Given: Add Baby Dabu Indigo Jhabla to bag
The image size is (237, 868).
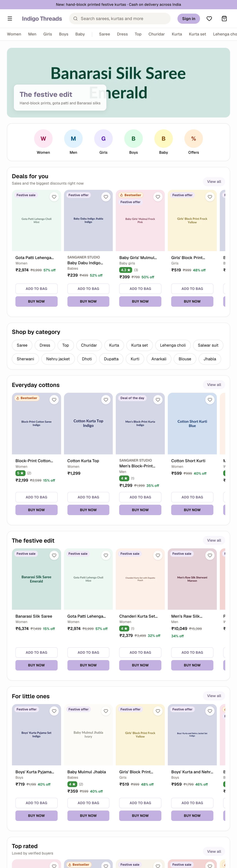Looking at the screenshot, I should [x=88, y=289].
